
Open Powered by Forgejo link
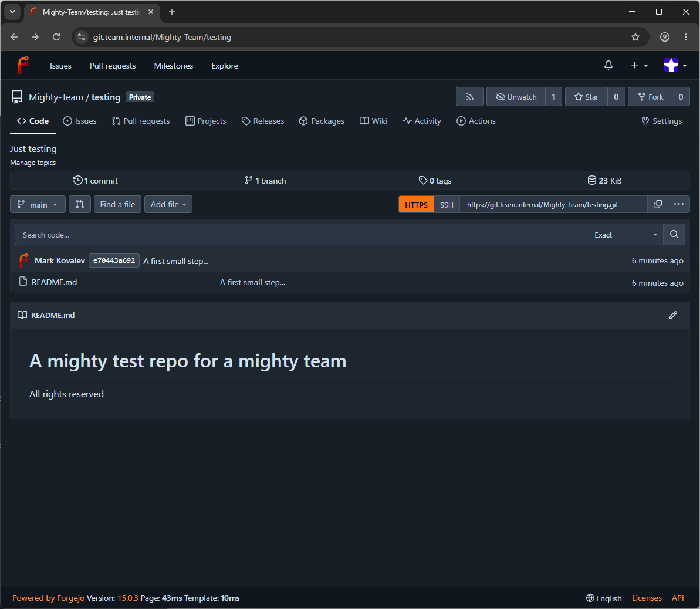pos(48,598)
